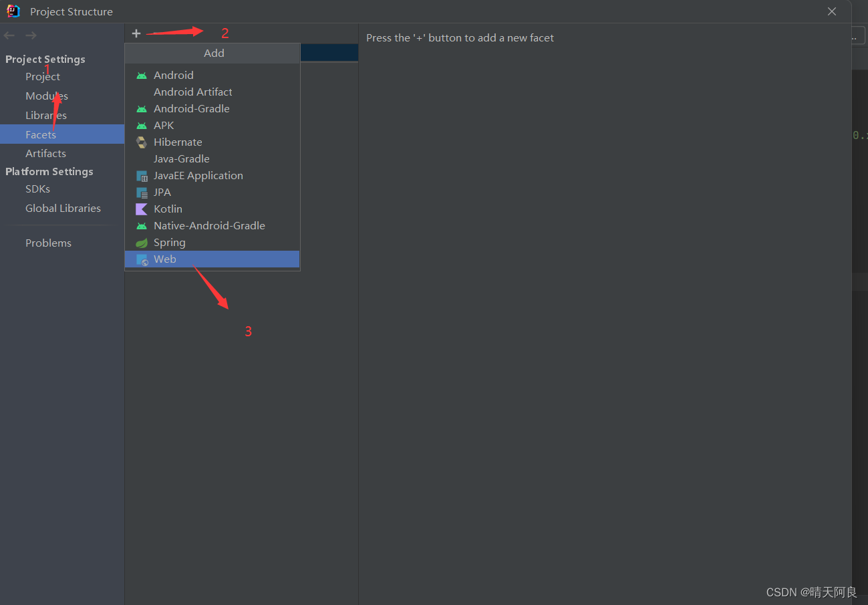Click the forward navigation arrow
The image size is (868, 605).
(31, 35)
